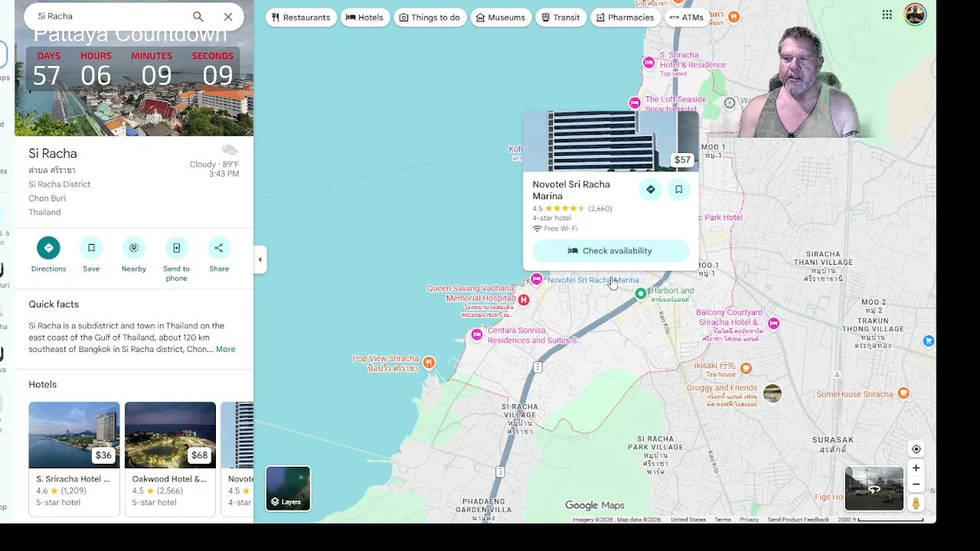
Task: Choose the Transit chip
Action: (560, 18)
